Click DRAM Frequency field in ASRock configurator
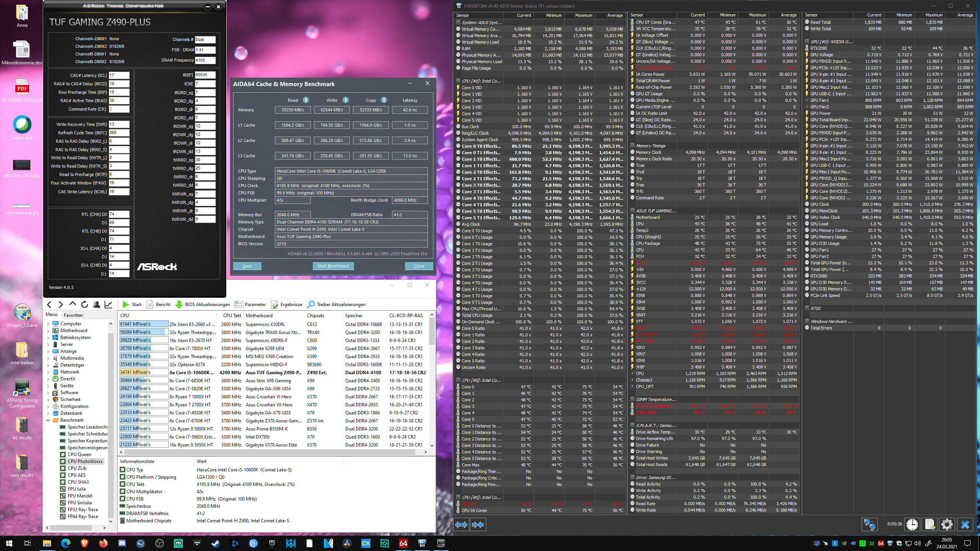Viewport: 980px width, 551px height. click(x=205, y=60)
